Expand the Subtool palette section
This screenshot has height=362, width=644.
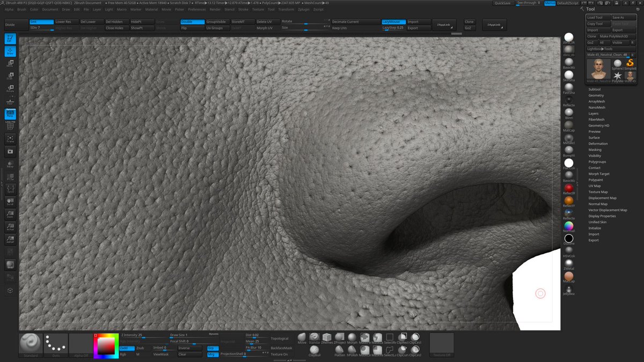click(594, 90)
